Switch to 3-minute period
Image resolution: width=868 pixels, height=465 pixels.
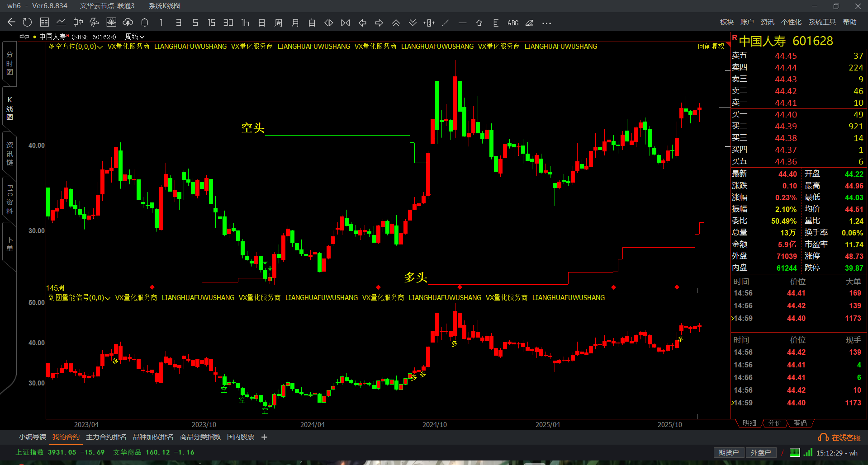[x=178, y=23]
